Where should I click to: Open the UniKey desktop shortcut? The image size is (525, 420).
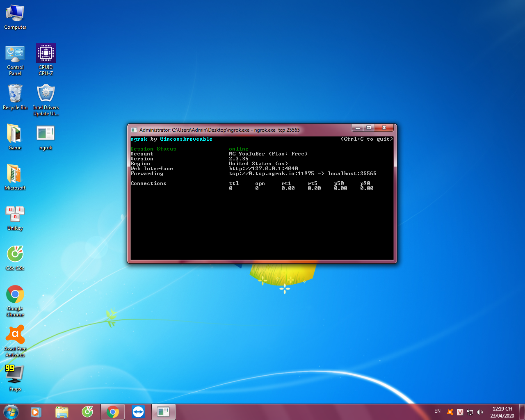pos(15,214)
